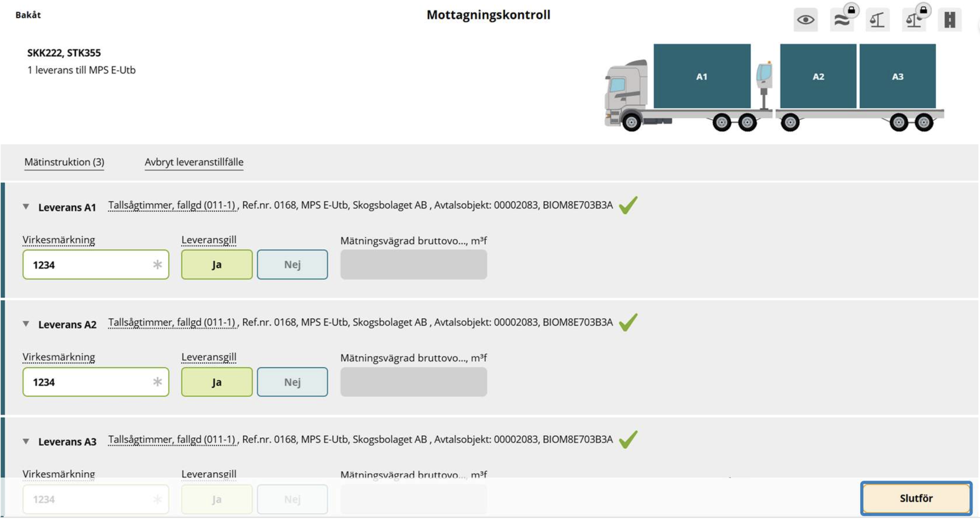The image size is (980, 521).
Task: Set Leveransgill to Nej for Leverans A1
Action: point(292,265)
